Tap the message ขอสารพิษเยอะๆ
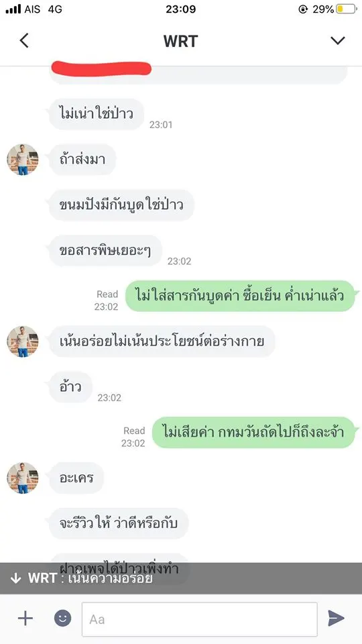 point(105,250)
